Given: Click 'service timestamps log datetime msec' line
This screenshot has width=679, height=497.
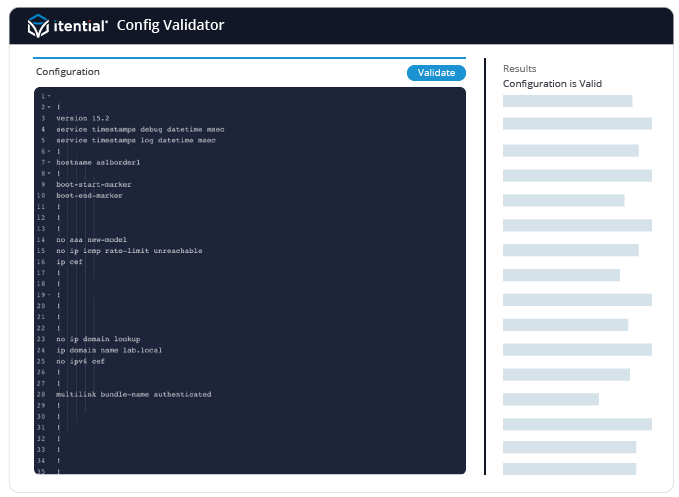Looking at the screenshot, I should (x=136, y=140).
